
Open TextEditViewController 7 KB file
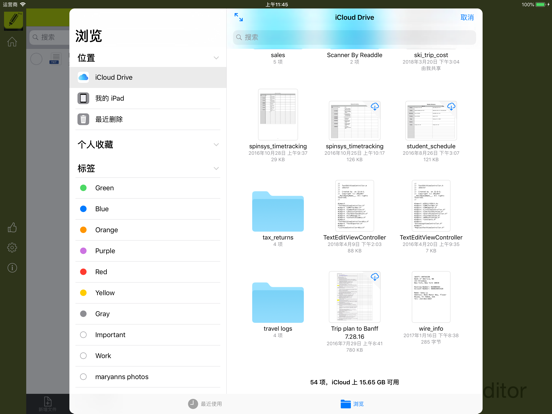point(431,206)
